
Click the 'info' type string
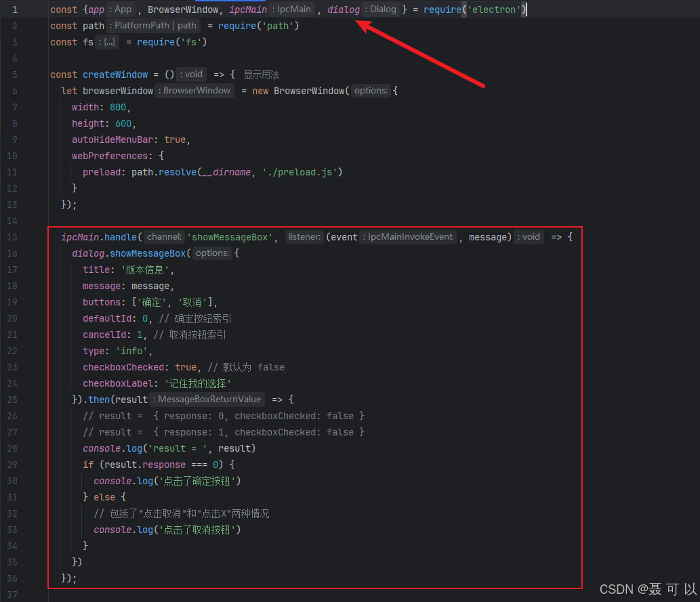coord(131,351)
